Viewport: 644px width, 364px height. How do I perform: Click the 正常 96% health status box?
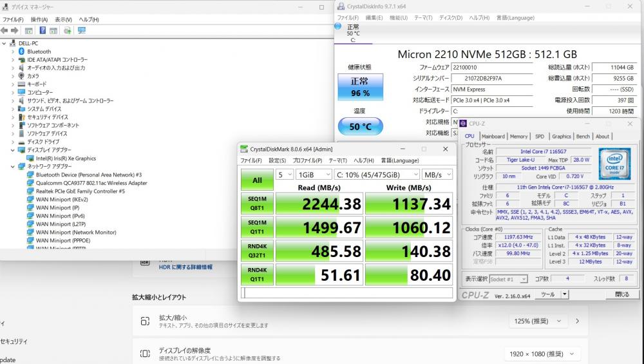[x=360, y=87]
